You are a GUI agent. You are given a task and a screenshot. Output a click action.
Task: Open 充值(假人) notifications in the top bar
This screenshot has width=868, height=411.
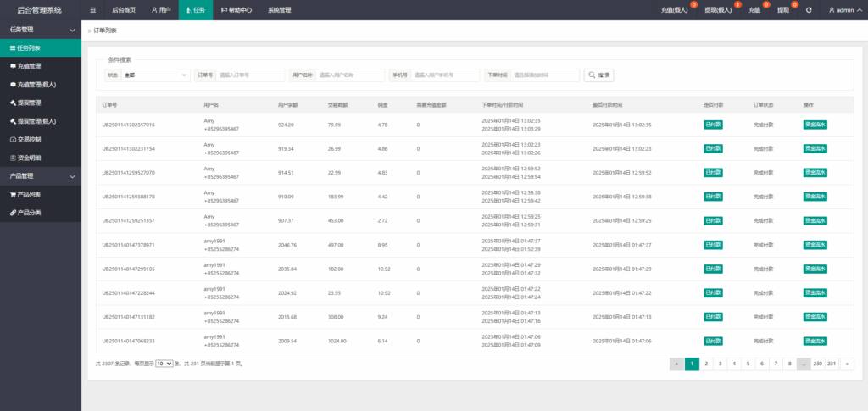coord(676,10)
